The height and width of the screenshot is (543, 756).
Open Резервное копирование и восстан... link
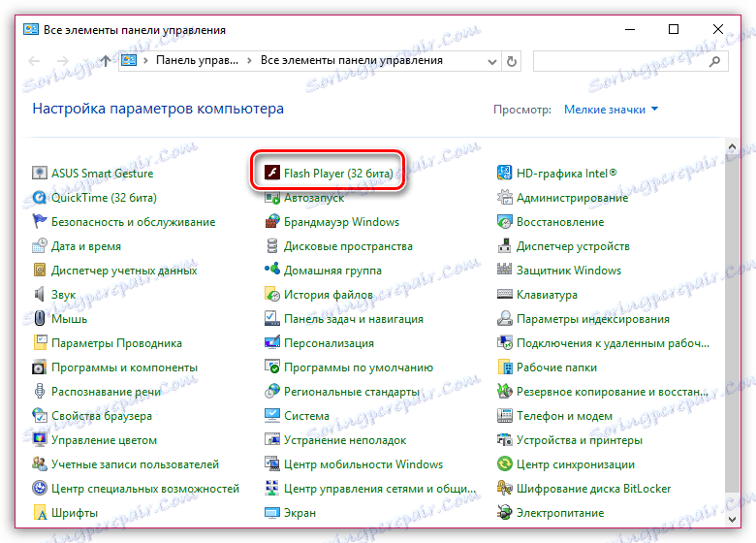click(x=613, y=392)
